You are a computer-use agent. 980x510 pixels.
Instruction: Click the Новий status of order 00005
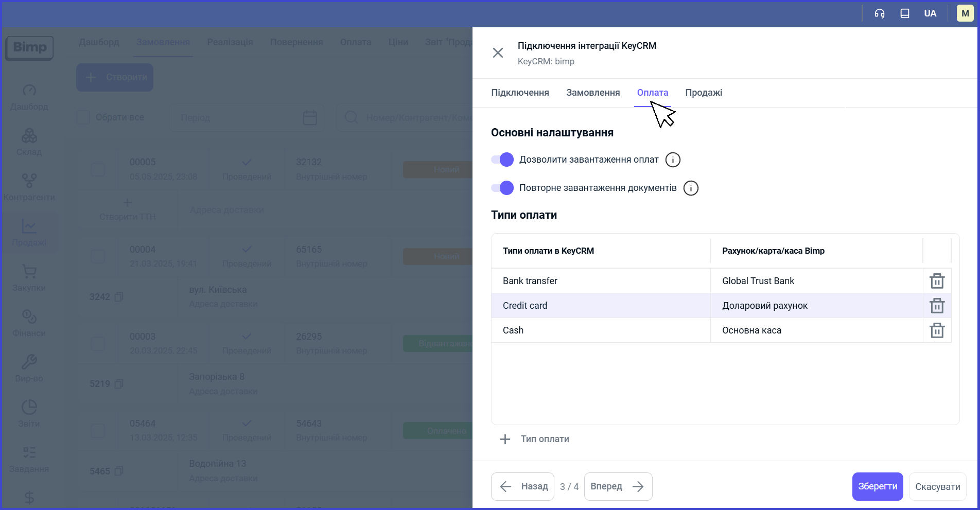click(x=437, y=170)
